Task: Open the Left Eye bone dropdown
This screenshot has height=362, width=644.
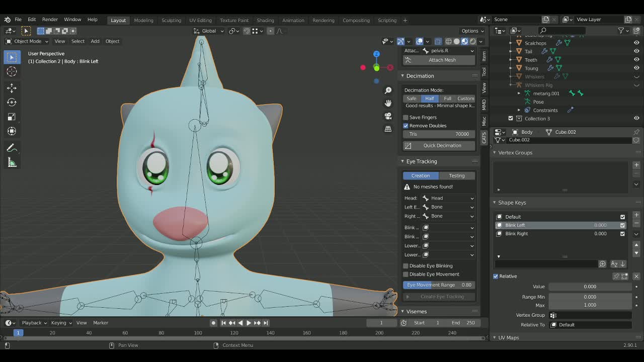Action: (448, 207)
